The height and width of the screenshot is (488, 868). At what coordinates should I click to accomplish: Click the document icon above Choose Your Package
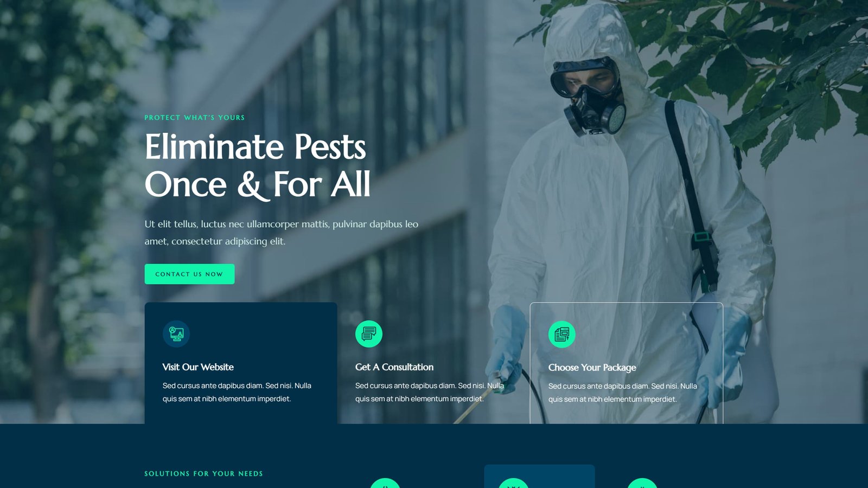[x=561, y=334]
